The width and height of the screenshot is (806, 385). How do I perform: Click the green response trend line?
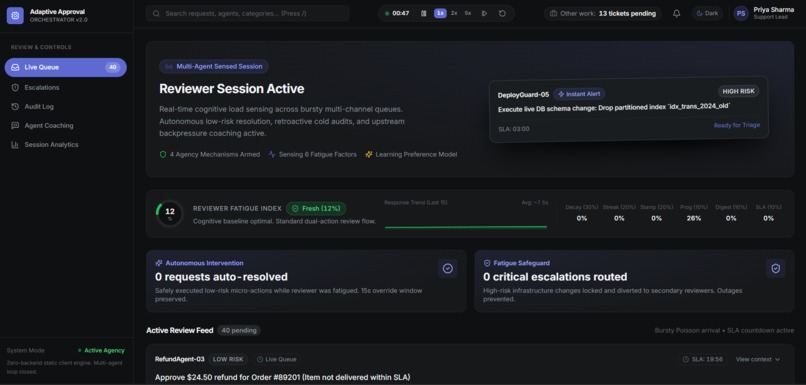466,226
